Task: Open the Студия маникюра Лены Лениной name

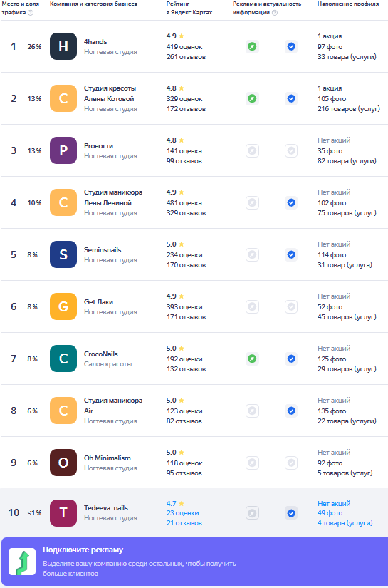Action: click(113, 197)
